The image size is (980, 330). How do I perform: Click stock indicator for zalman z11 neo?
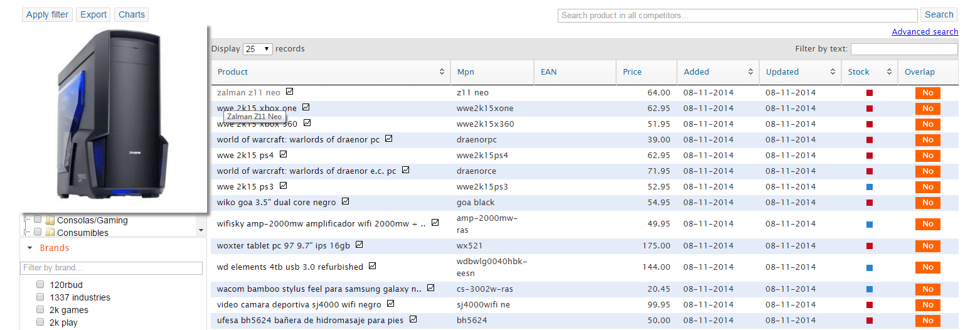click(x=870, y=93)
